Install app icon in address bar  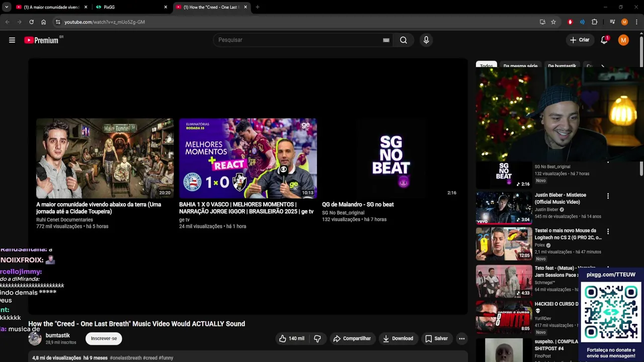[x=542, y=22]
